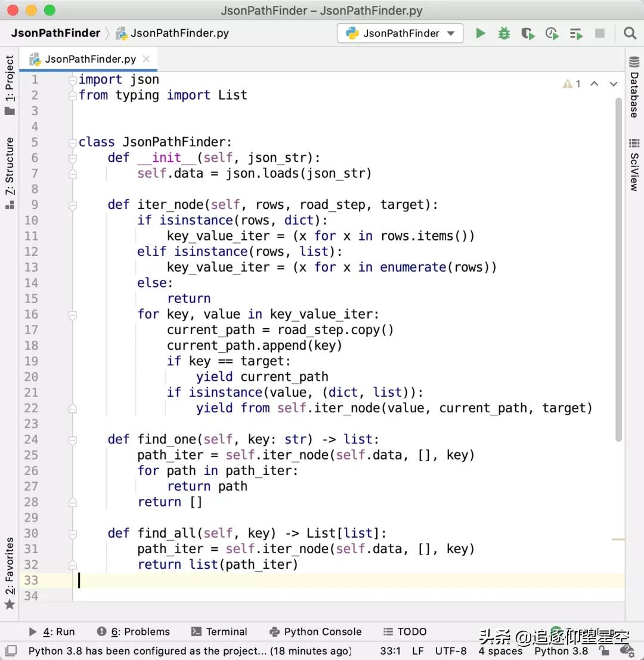
Task: Click the cursor position 33:1 in status bar
Action: (x=390, y=650)
